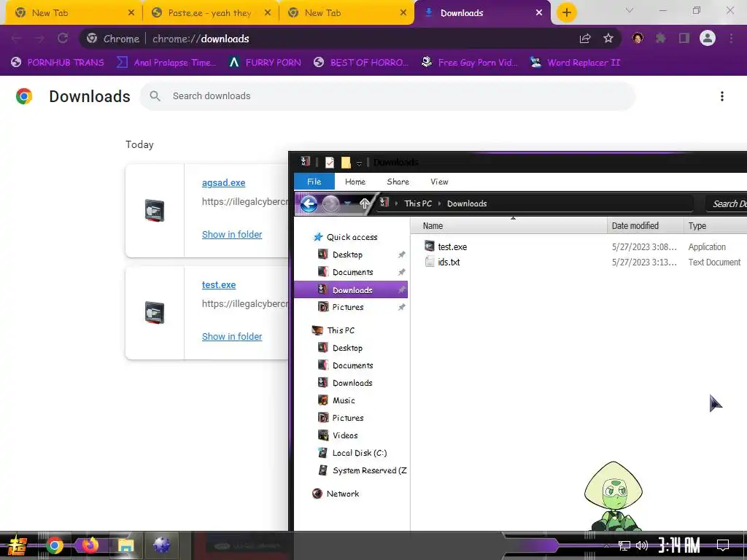The height and width of the screenshot is (560, 747).
Task: Open the Chrome extensions puzzle icon
Action: click(660, 38)
